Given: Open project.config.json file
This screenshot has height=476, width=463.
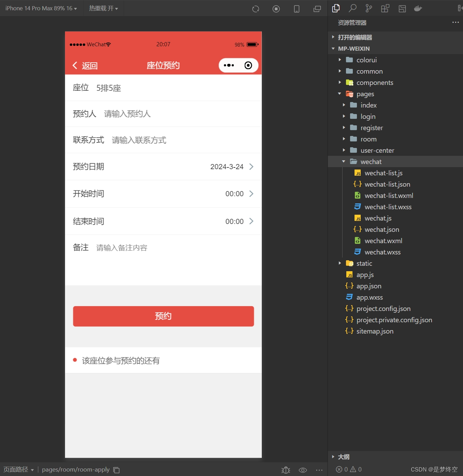Looking at the screenshot, I should 395,309.
